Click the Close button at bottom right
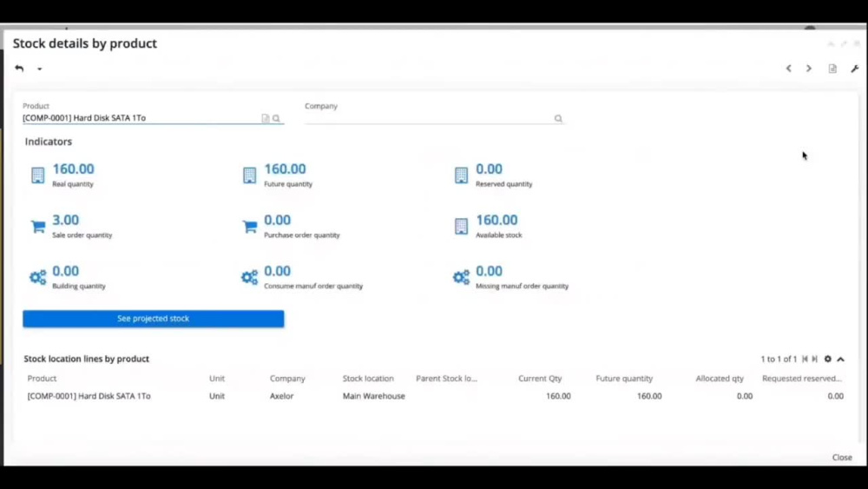Screen dimensions: 868x489 [842, 458]
